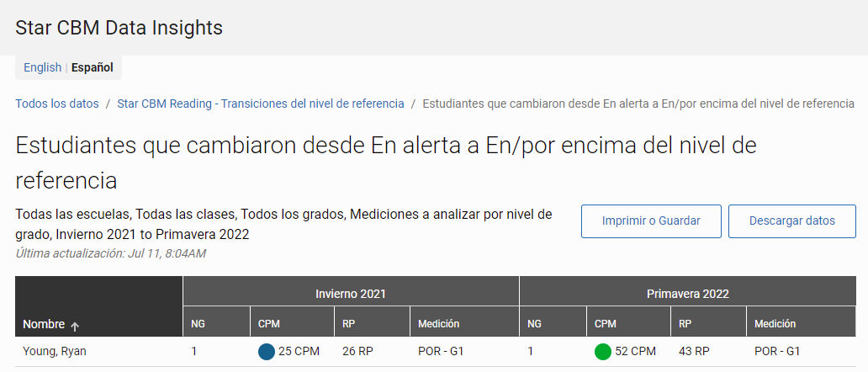Click the current-page breadcrumb Estudiantes que cambiaron
The image size is (868, 372).
point(638,104)
